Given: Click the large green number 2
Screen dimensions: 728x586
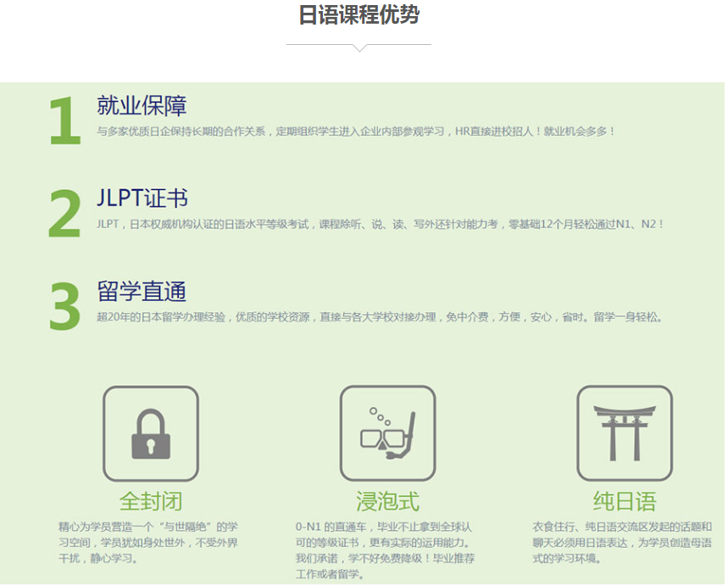Looking at the screenshot, I should tap(64, 215).
